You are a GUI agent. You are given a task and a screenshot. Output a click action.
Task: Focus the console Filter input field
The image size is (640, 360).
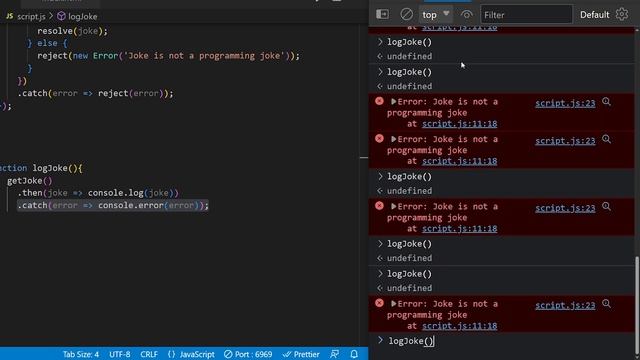pyautogui.click(x=526, y=15)
